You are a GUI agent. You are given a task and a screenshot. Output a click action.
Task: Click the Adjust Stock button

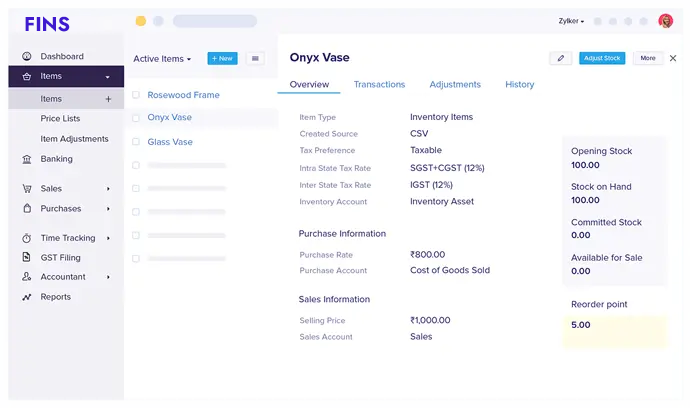click(602, 59)
